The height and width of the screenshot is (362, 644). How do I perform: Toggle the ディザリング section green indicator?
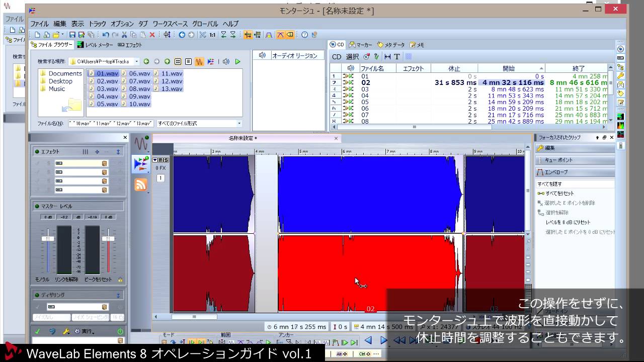[37, 295]
